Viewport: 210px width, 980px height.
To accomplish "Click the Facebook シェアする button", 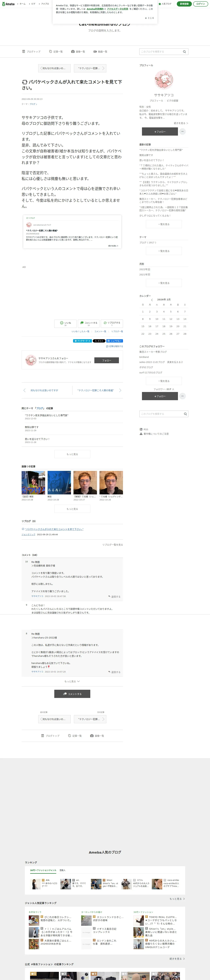I will (x=114, y=341).
